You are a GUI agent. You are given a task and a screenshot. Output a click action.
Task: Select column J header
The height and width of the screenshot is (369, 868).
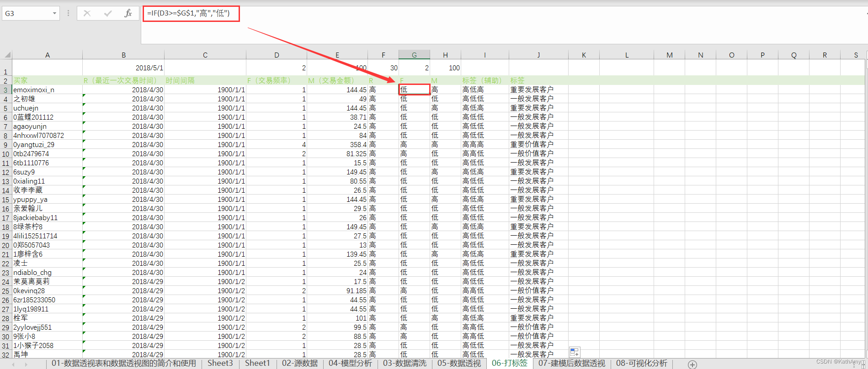coord(538,55)
